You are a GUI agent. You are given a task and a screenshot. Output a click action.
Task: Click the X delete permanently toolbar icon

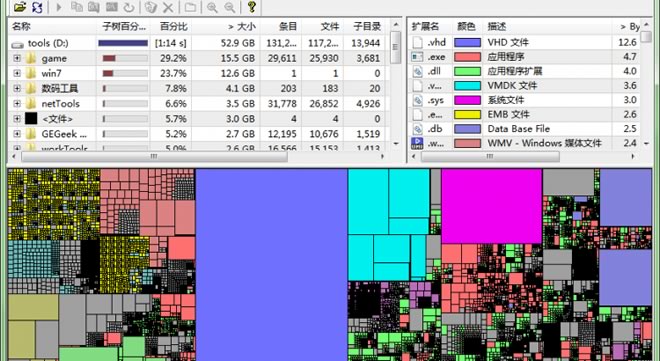[x=168, y=7]
